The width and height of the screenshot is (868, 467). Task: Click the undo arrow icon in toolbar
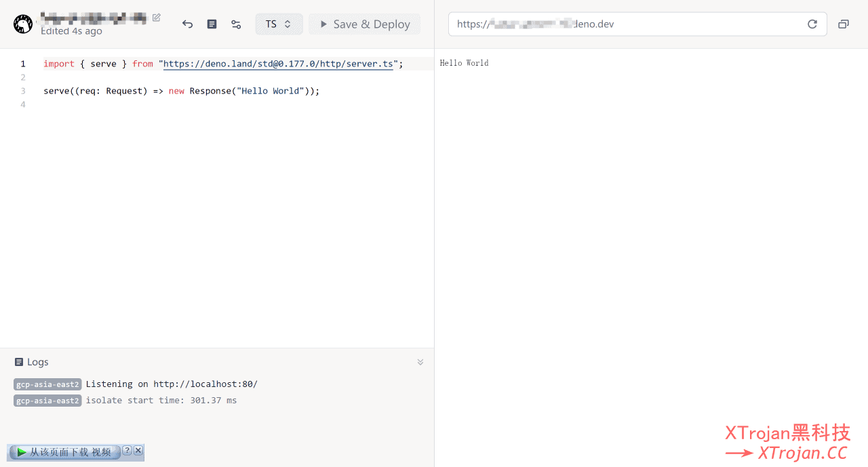click(188, 24)
